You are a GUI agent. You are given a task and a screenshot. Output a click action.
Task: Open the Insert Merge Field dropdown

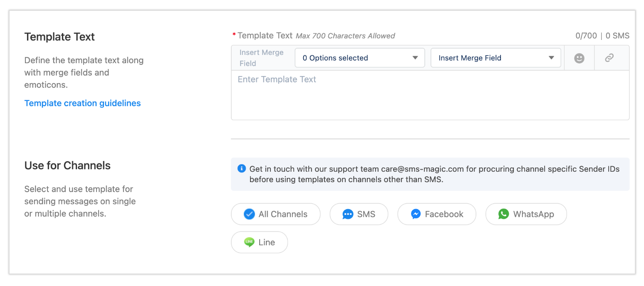496,58
